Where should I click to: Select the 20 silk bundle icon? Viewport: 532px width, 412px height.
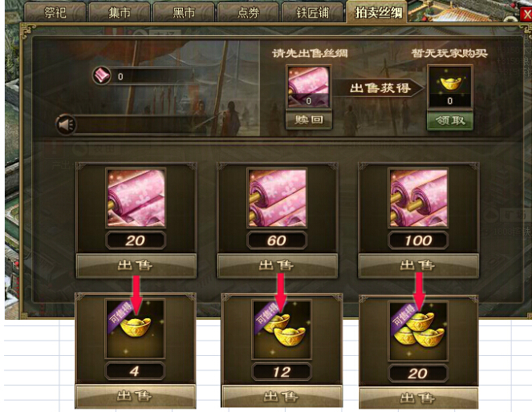pyautogui.click(x=136, y=198)
